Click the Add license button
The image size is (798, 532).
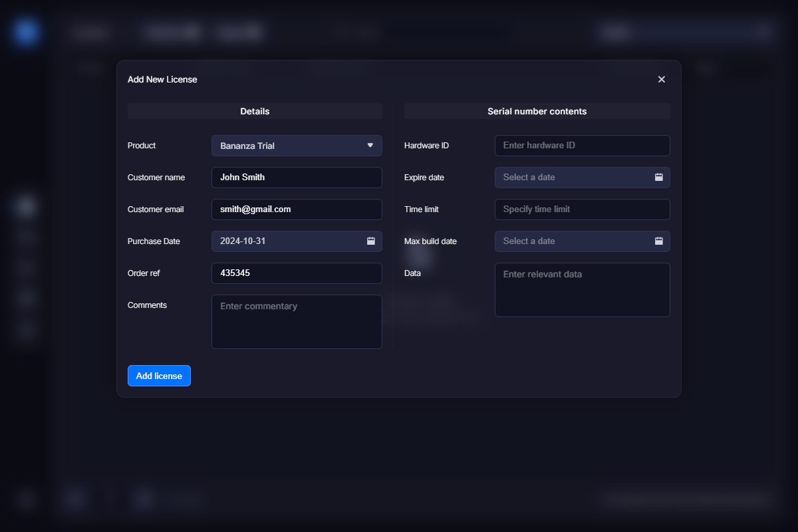point(159,376)
